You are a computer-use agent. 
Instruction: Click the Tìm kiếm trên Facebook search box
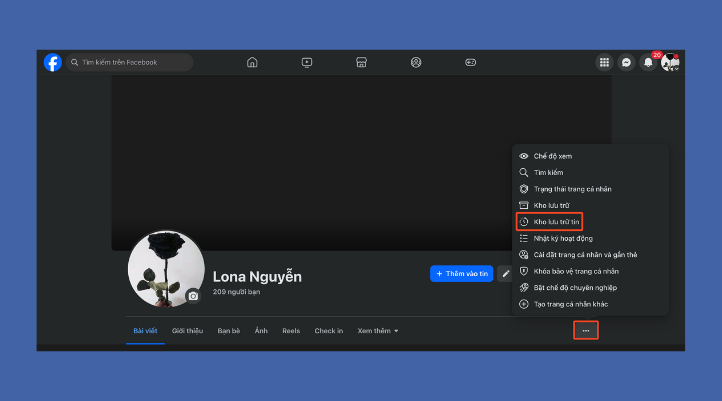[x=131, y=62]
